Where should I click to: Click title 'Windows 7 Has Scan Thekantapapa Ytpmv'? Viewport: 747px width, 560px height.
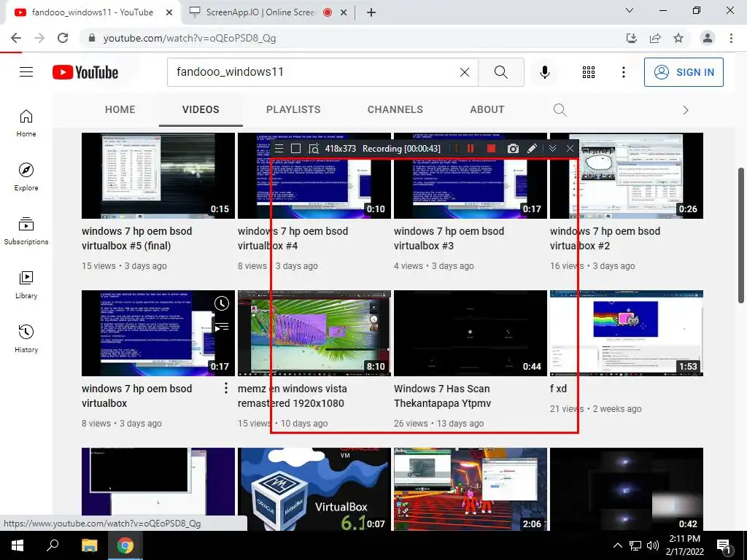(443, 396)
